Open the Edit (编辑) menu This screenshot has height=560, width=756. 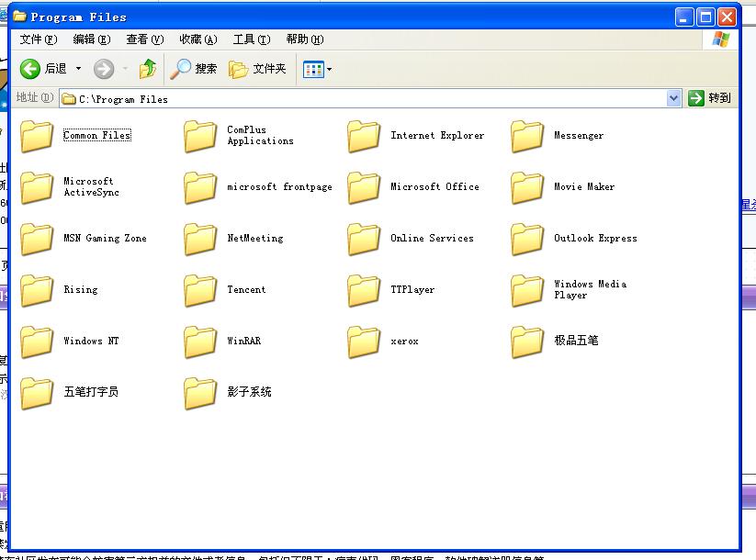click(x=92, y=39)
